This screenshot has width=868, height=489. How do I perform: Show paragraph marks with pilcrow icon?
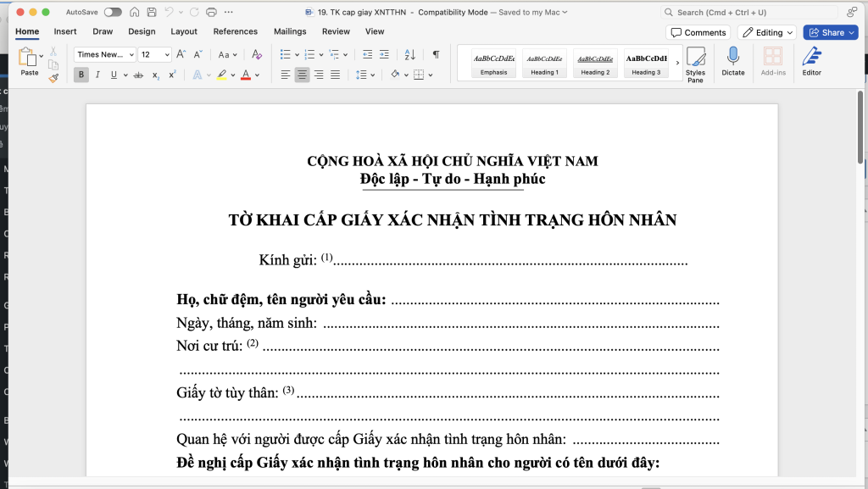[x=436, y=54]
